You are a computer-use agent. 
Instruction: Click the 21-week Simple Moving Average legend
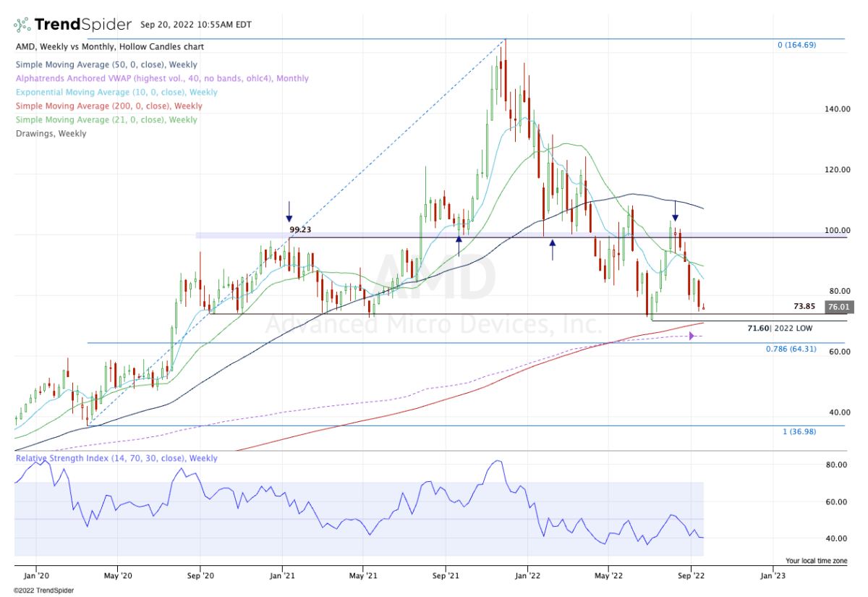click(x=105, y=119)
